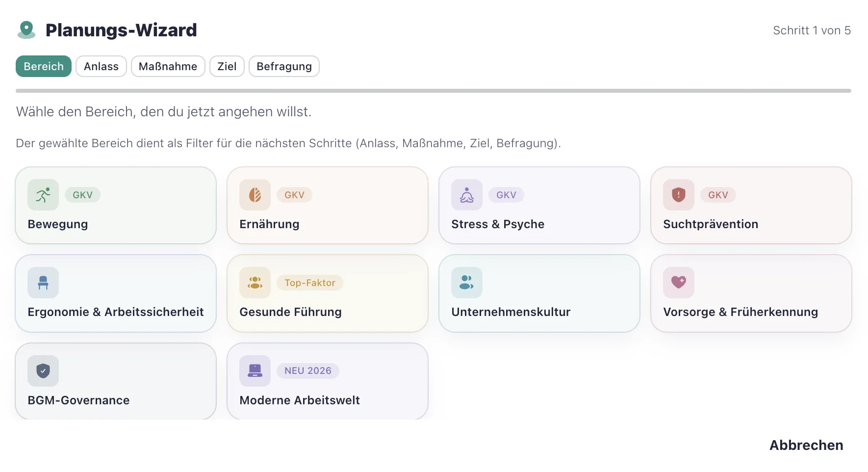The width and height of the screenshot is (868, 472).
Task: Click the running figure icon for Bewegung
Action: [43, 195]
